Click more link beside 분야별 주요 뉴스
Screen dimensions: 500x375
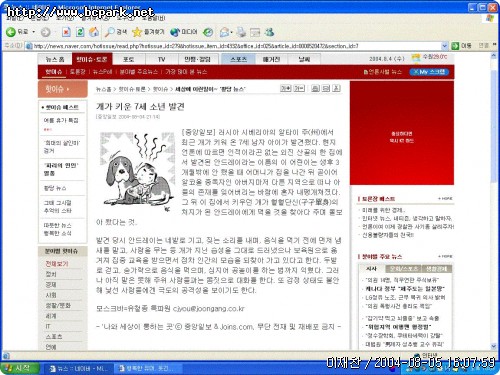(x=445, y=257)
